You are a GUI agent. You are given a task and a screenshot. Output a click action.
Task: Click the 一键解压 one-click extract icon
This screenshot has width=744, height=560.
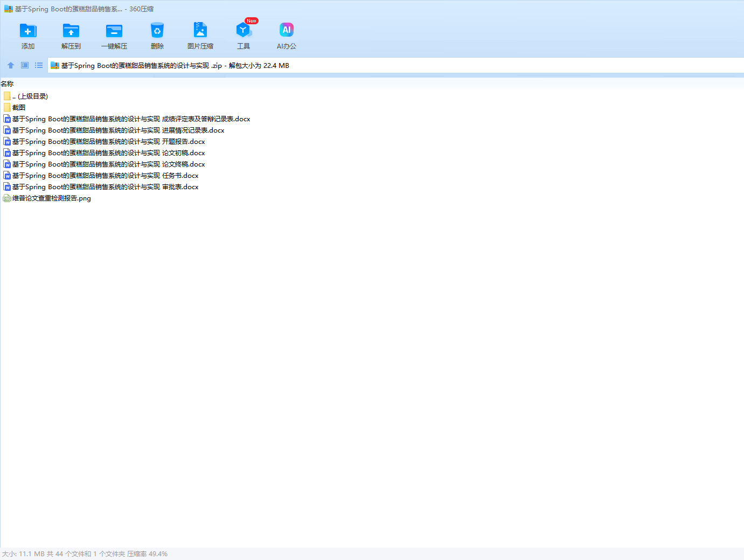coord(114,31)
